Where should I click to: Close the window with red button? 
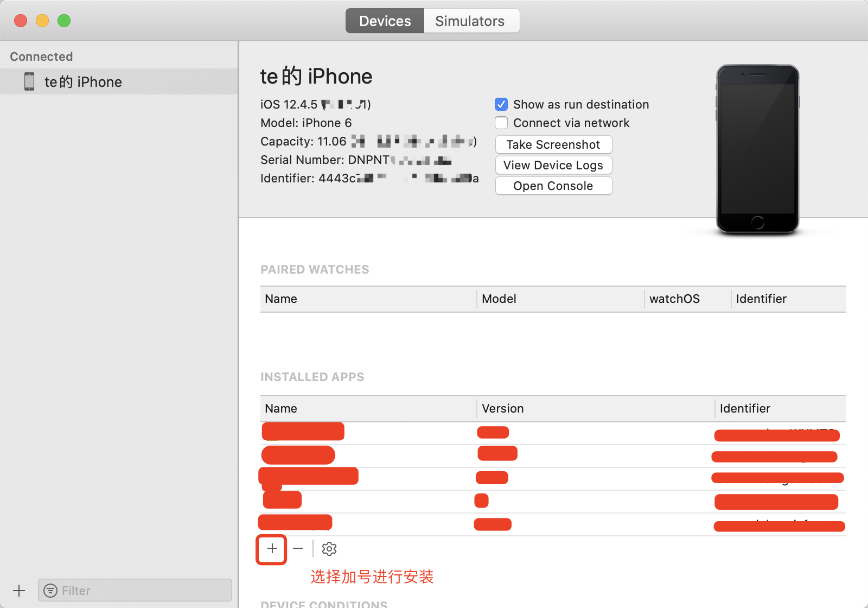pos(21,21)
